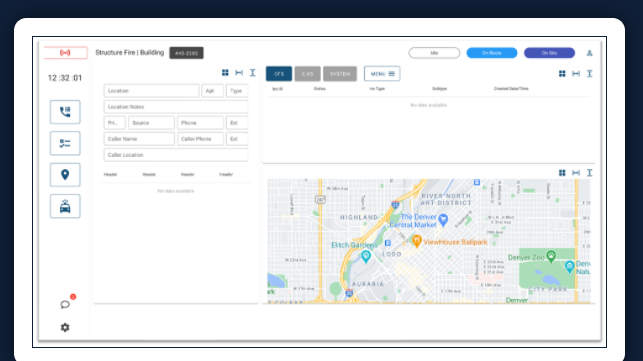Click the Caller Name field

(139, 139)
